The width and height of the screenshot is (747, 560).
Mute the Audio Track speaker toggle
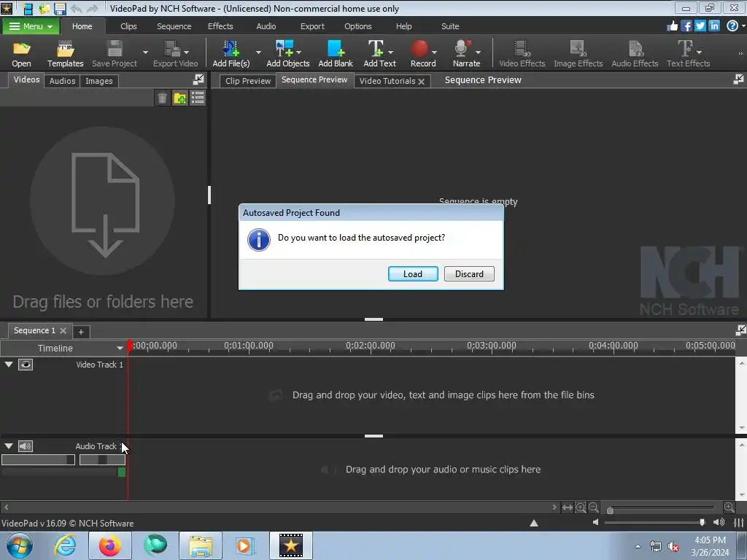point(26,446)
